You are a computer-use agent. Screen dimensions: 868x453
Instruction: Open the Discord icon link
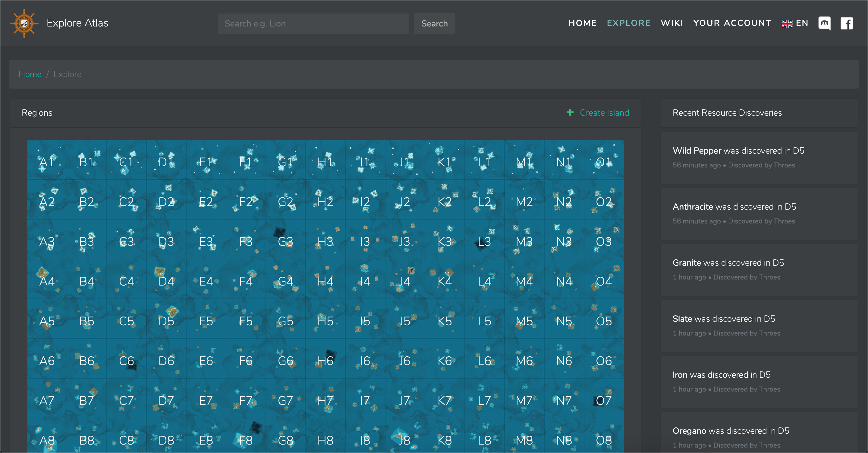point(824,23)
